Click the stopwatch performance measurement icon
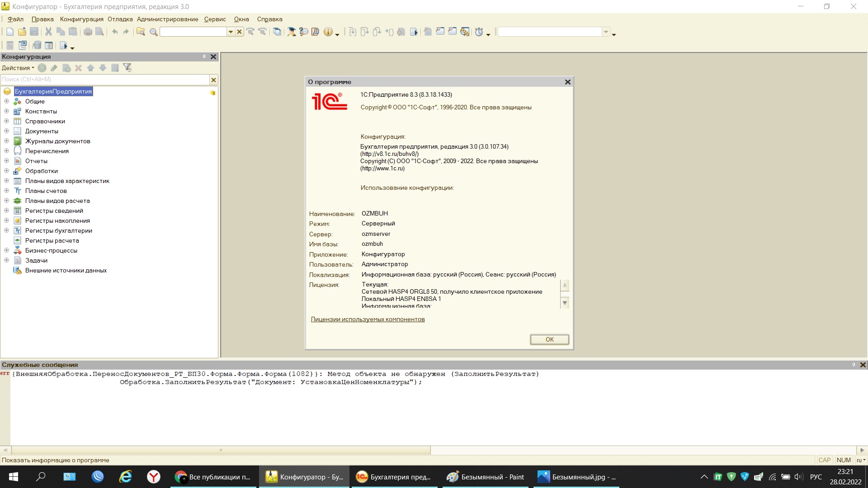Viewport: 868px width, 488px height. click(x=479, y=32)
